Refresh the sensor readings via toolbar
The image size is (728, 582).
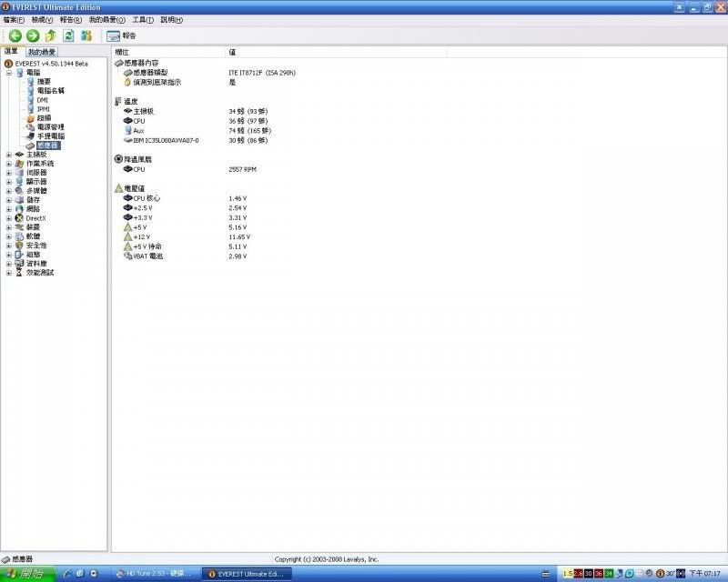coord(68,35)
